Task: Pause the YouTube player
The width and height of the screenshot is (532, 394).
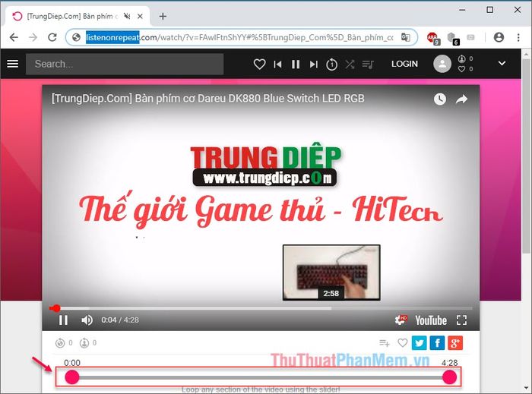Action: click(63, 320)
